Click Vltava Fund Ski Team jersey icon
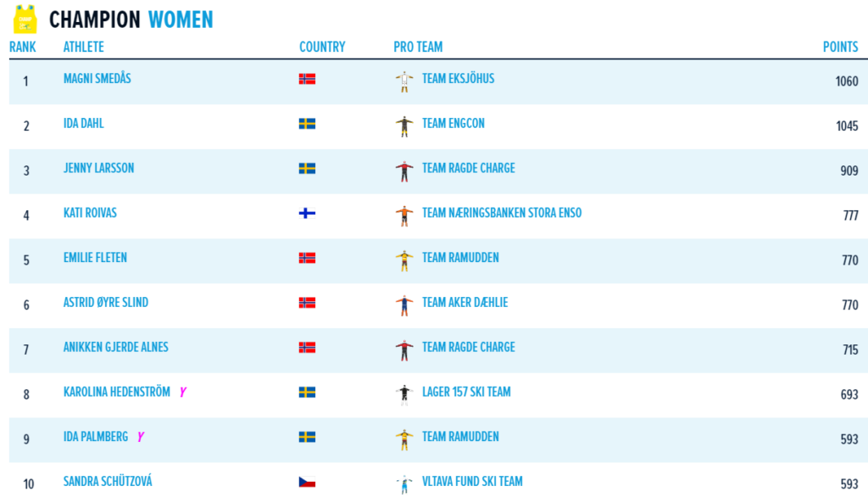This screenshot has height=503, width=868. (x=403, y=483)
